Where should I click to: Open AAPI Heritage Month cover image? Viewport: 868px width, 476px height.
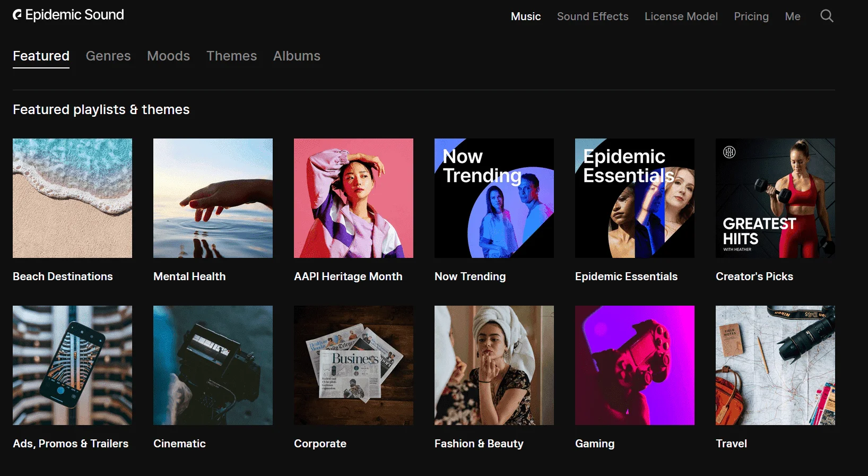coord(353,198)
